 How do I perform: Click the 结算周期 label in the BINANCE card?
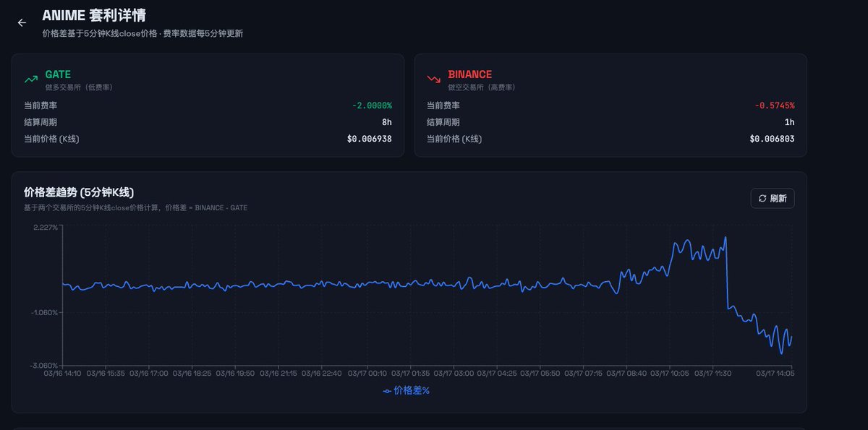pos(443,122)
